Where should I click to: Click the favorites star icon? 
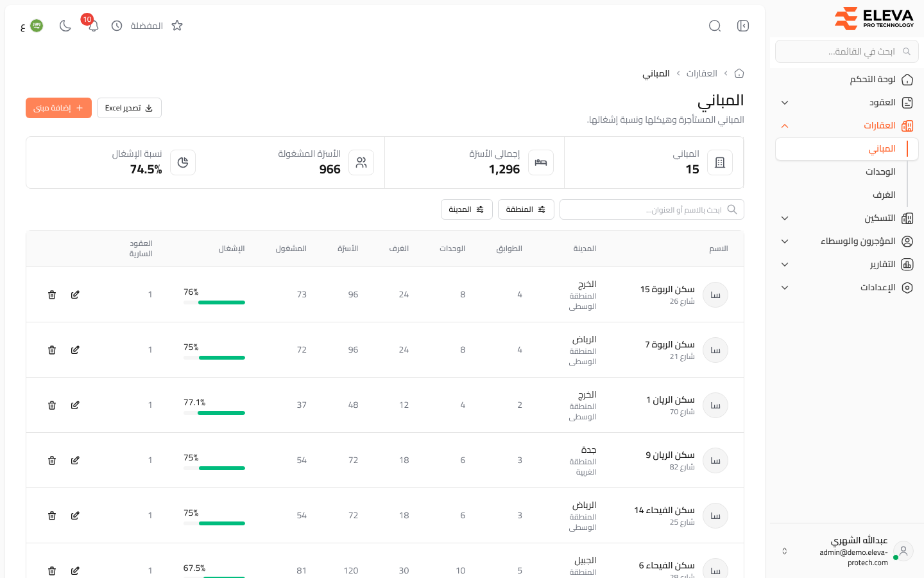click(177, 26)
